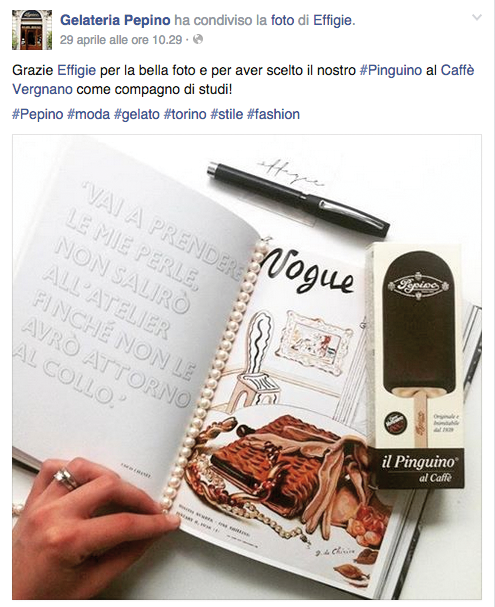Select the #Pepino hashtag
Image resolution: width=495 pixels, height=607 pixels.
point(38,115)
